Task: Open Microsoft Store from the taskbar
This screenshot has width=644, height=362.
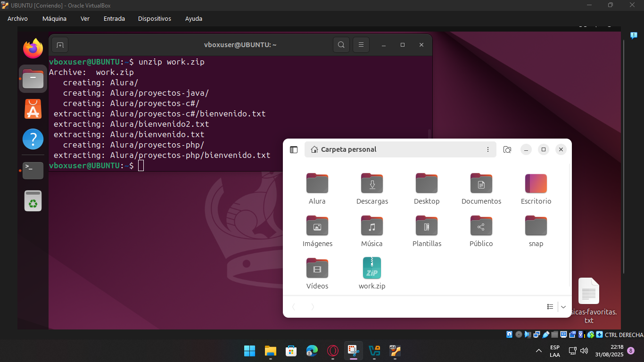Action: click(291, 351)
